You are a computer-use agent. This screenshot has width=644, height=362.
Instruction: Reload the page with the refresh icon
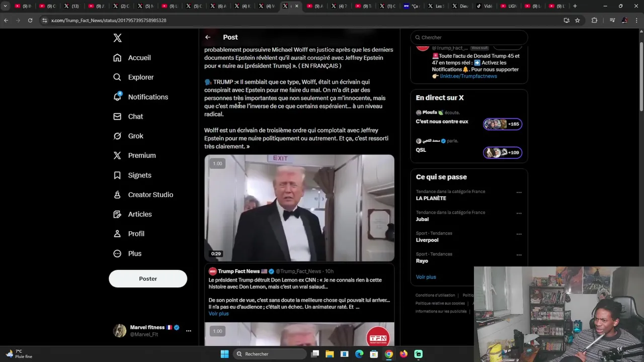(30, 20)
